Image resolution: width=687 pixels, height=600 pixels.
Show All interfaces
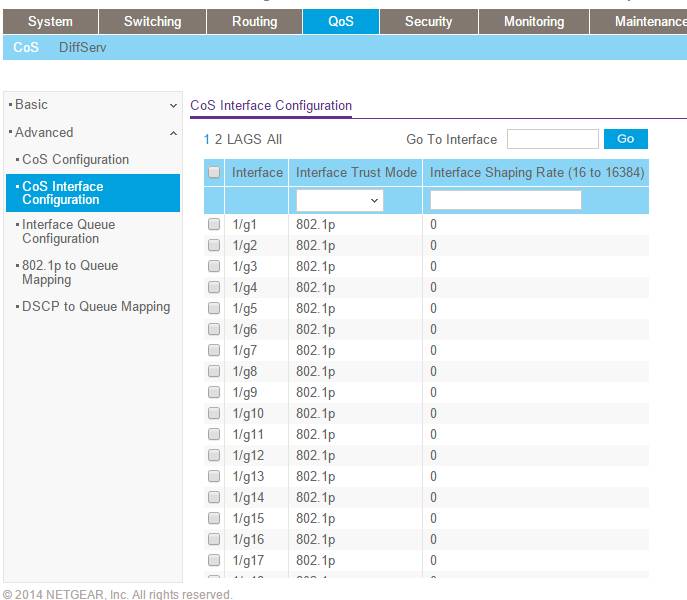tap(274, 139)
